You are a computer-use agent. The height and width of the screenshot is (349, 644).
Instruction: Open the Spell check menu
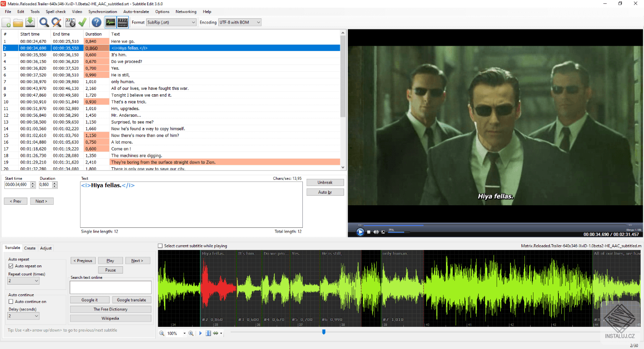tap(56, 12)
